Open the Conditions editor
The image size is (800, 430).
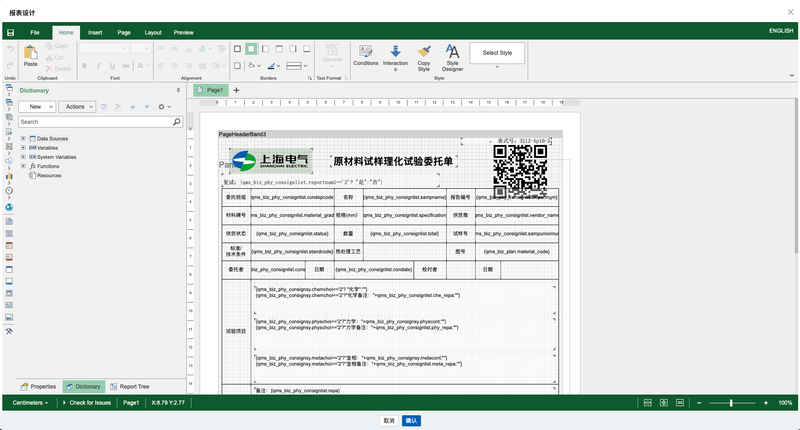click(366, 54)
